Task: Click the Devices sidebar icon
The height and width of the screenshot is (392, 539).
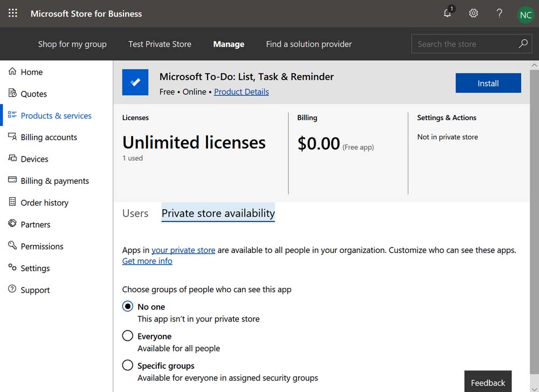Action: [12, 158]
